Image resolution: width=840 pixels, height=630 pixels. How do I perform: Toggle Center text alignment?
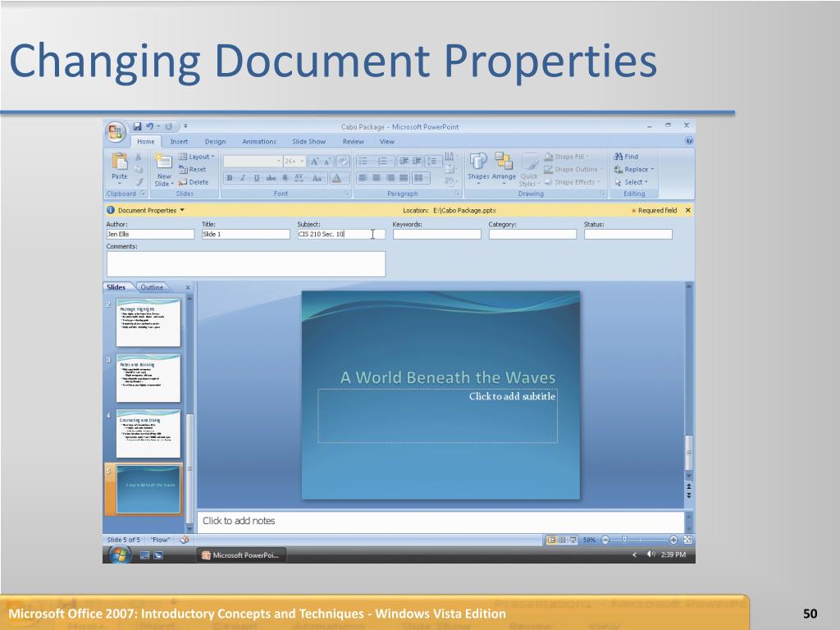click(377, 178)
